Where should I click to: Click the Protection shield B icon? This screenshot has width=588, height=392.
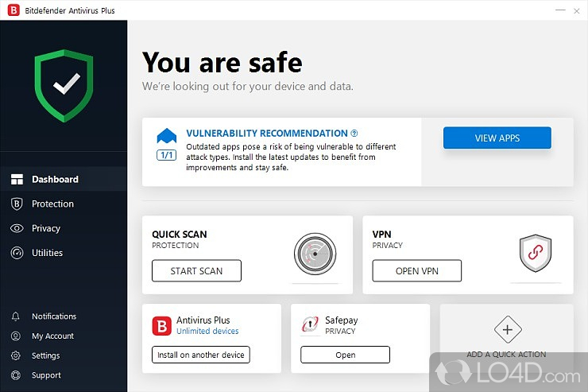click(x=17, y=204)
